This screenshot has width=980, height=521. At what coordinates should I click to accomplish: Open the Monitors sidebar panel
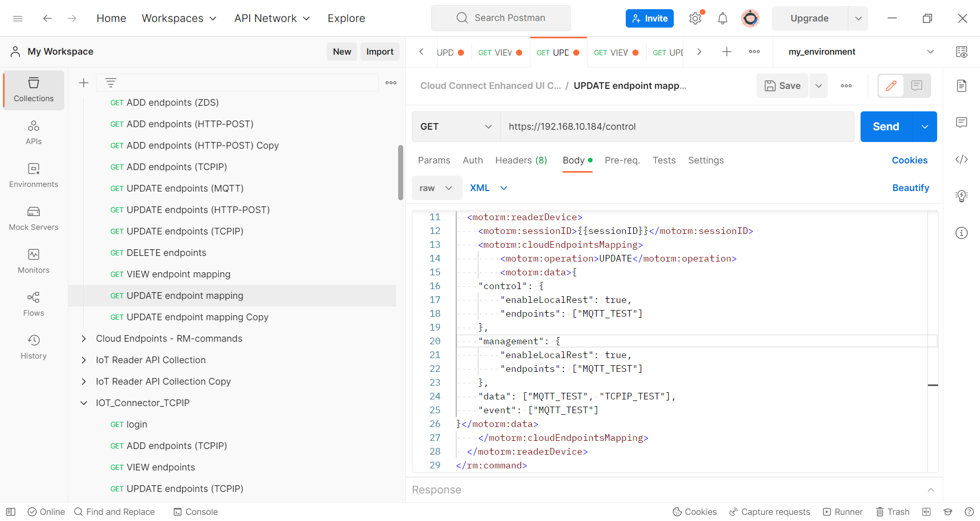tap(34, 261)
